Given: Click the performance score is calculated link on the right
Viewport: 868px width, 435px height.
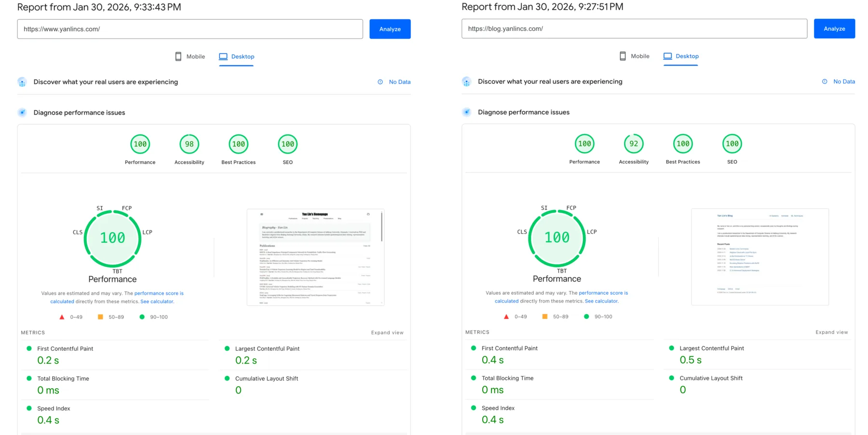Looking at the screenshot, I should pos(603,292).
